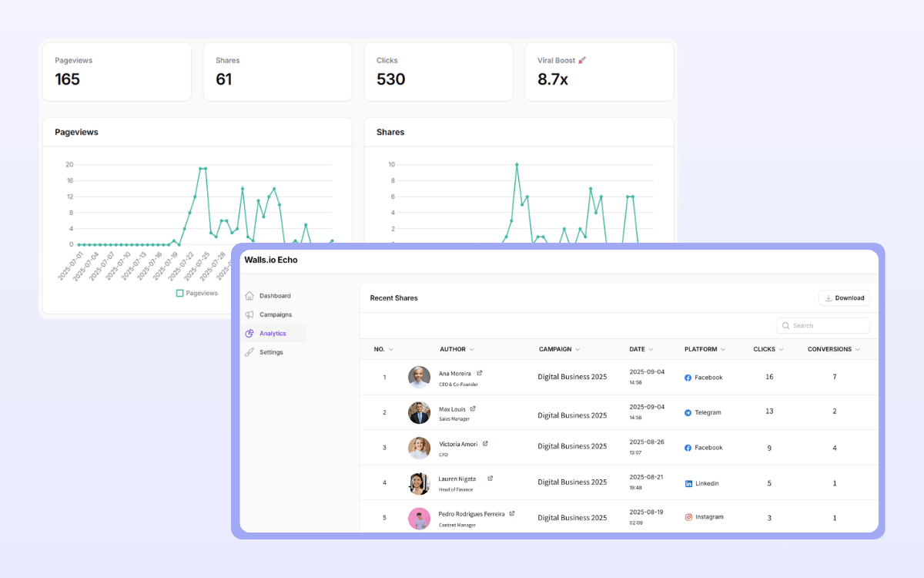Click the rocket icon beside Viral Boost
This screenshot has height=578, width=924.
[x=582, y=60]
